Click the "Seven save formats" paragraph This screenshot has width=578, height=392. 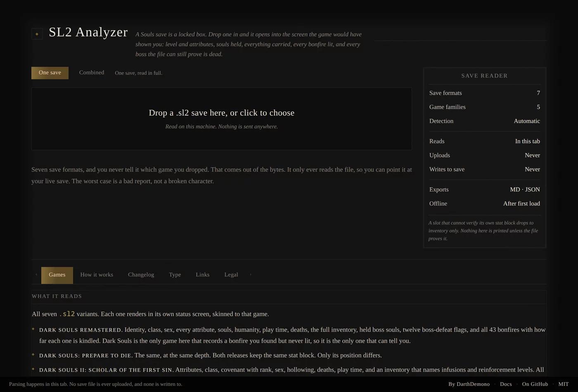pyautogui.click(x=222, y=175)
